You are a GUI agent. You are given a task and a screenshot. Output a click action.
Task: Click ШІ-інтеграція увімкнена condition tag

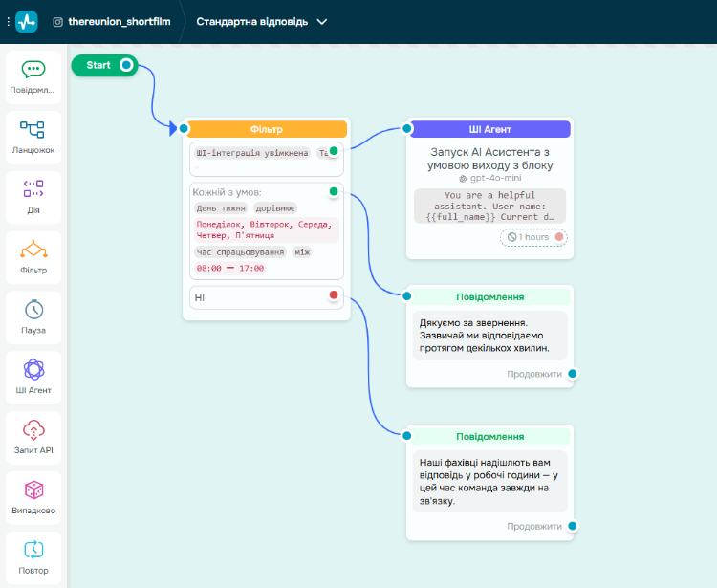(x=252, y=153)
